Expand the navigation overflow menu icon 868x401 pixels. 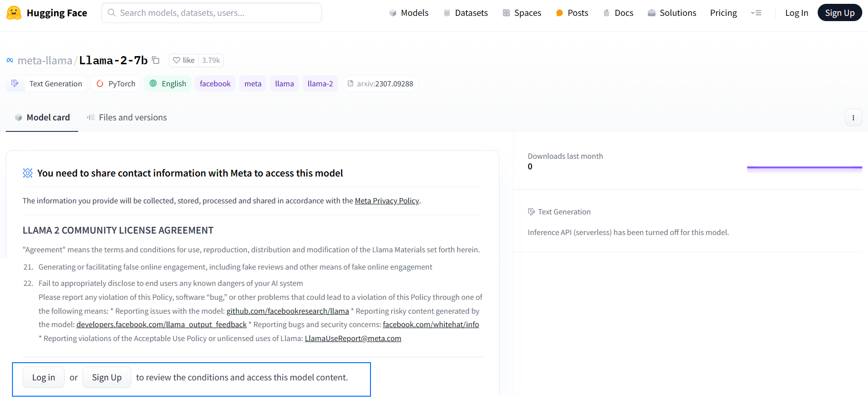756,13
